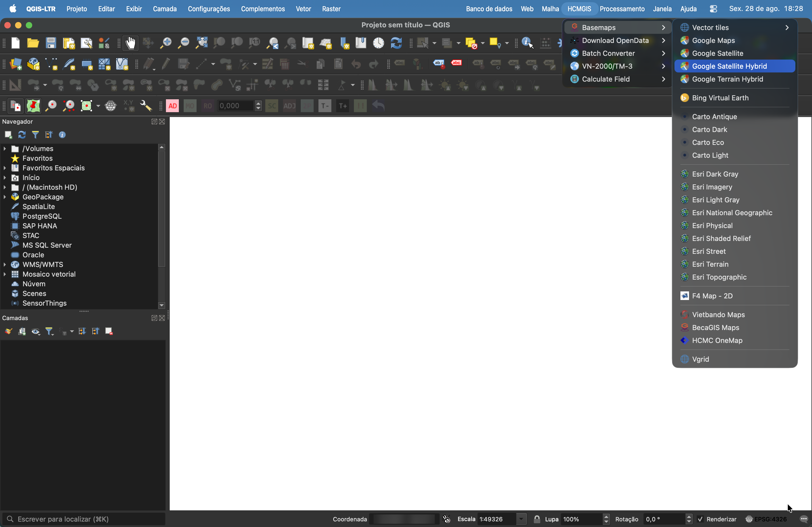Increase Rotação value with up stepper

[688, 517]
